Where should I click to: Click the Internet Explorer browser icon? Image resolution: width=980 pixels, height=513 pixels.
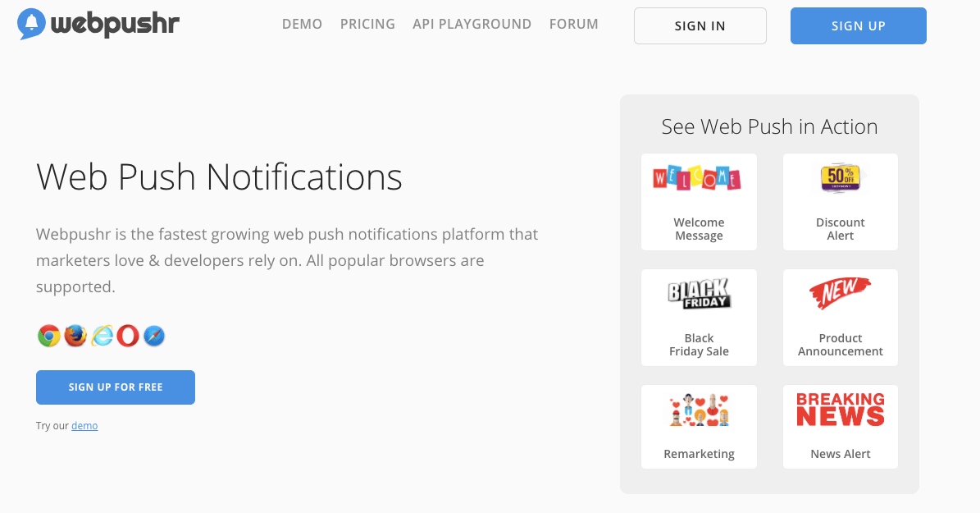click(102, 336)
